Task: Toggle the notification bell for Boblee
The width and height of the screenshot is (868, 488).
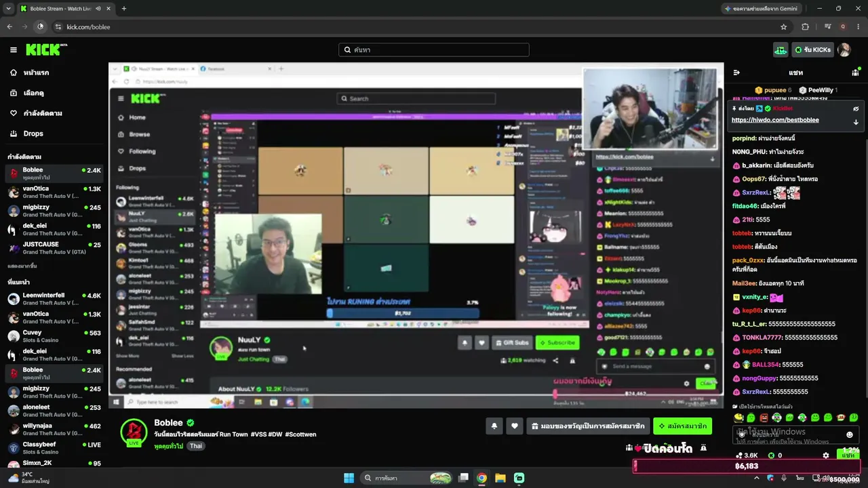Action: 494,426
